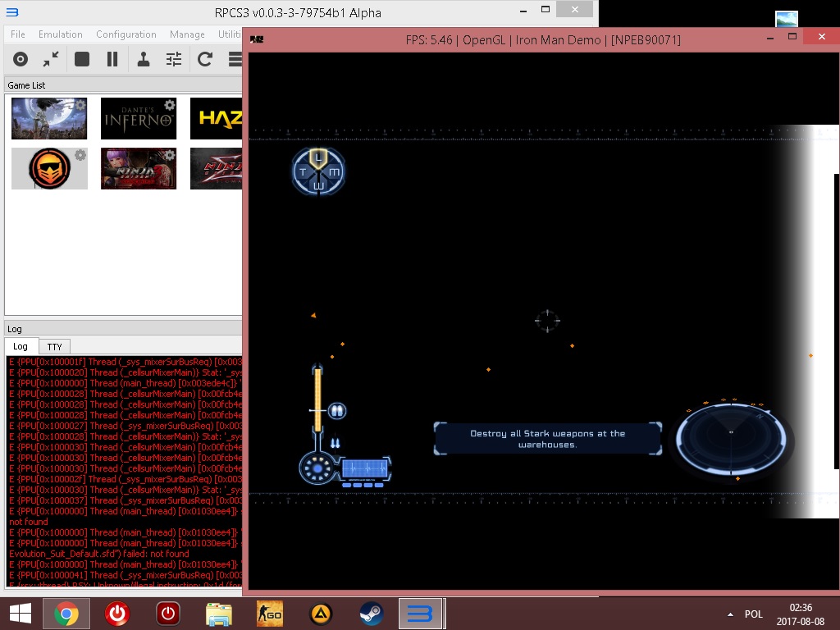Click the boots flight mode HUD icon
Screen dimensions: 840x630
coord(337,411)
